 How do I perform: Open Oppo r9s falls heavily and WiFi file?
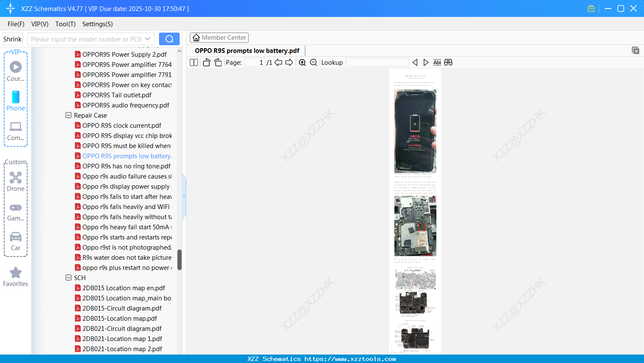pos(123,206)
